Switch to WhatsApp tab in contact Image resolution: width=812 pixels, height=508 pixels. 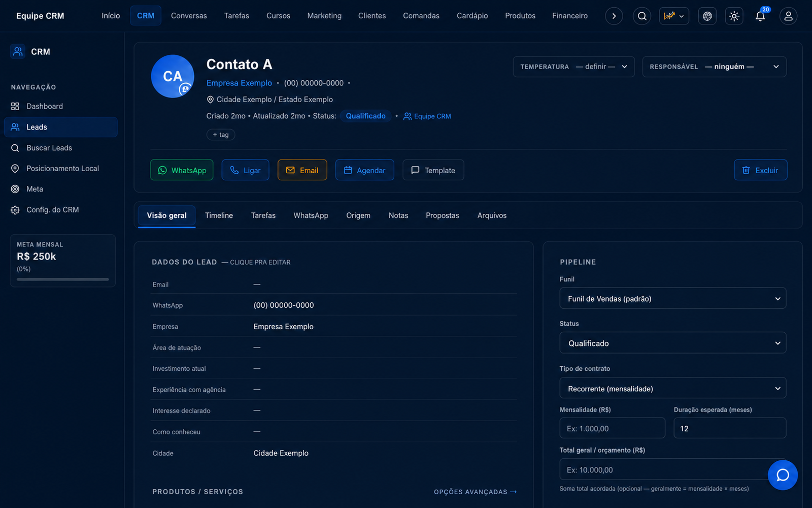[311, 215]
